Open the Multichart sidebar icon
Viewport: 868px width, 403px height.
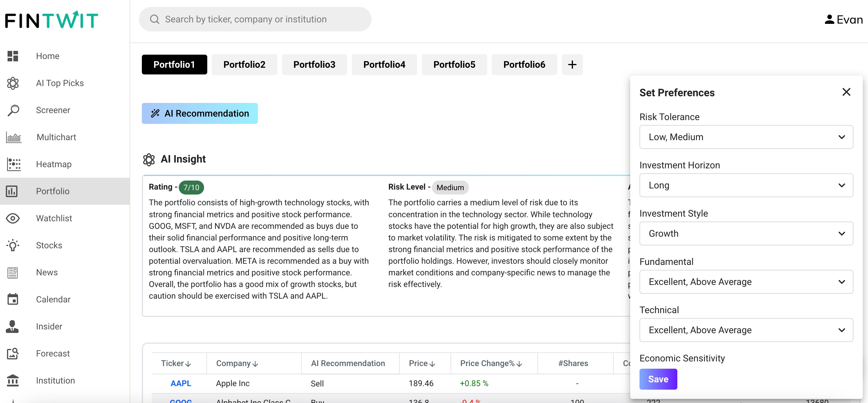click(x=13, y=137)
